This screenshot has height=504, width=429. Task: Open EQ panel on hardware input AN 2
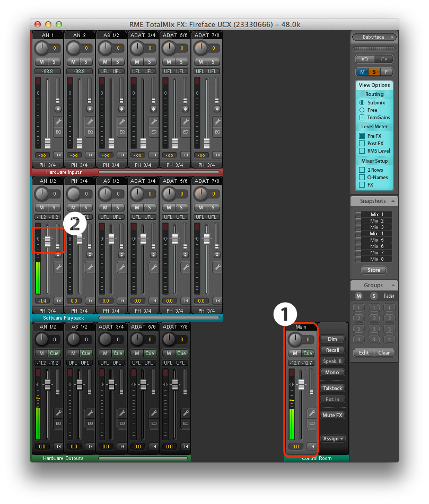90,132
